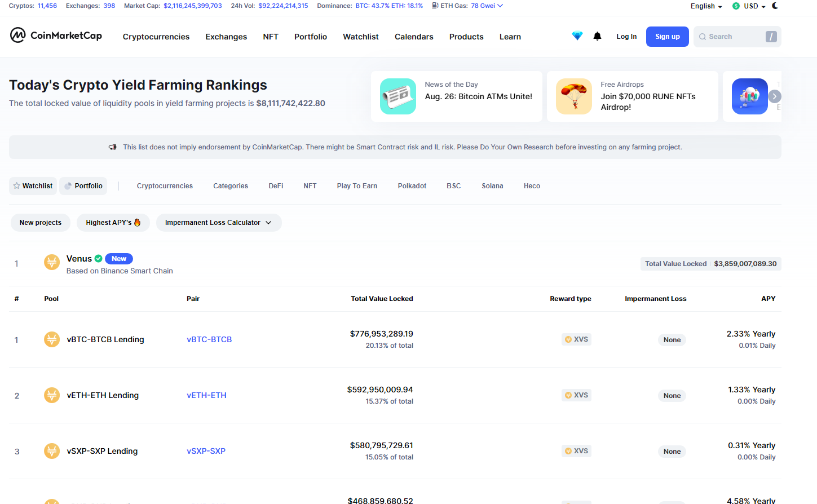Select the Cryptocurrencies sub-tab

165,186
